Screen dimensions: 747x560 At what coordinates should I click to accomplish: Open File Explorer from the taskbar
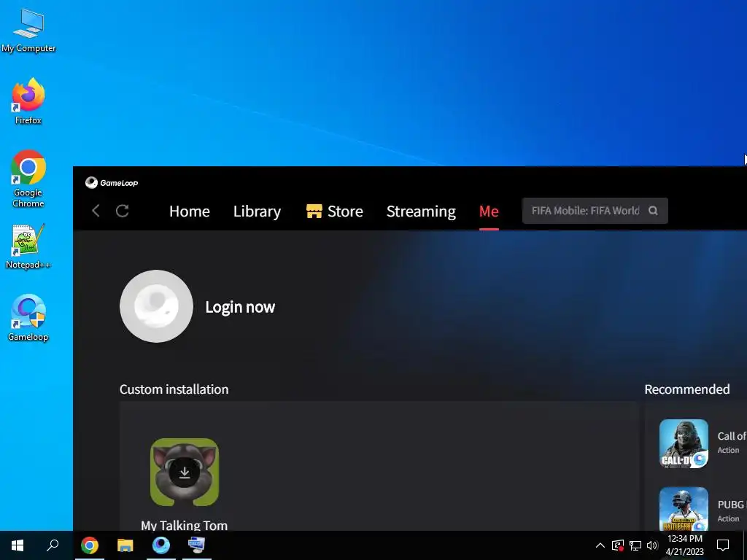tap(125, 545)
